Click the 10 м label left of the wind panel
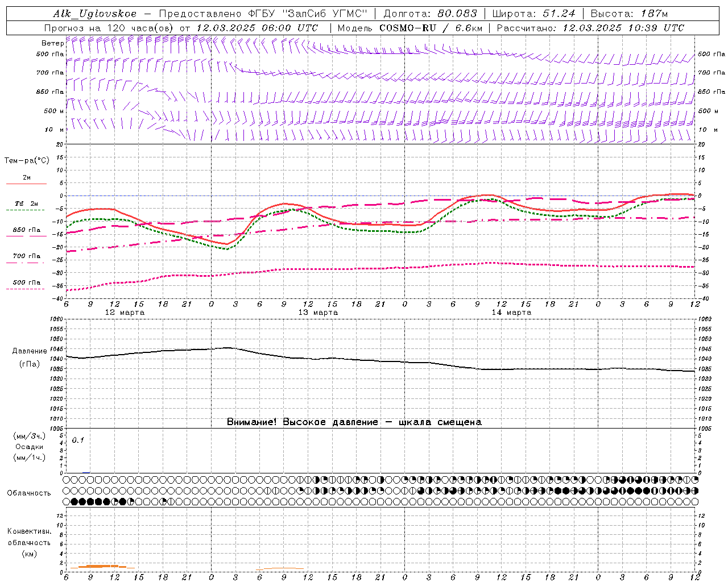This screenshot has width=728, height=582. point(54,130)
